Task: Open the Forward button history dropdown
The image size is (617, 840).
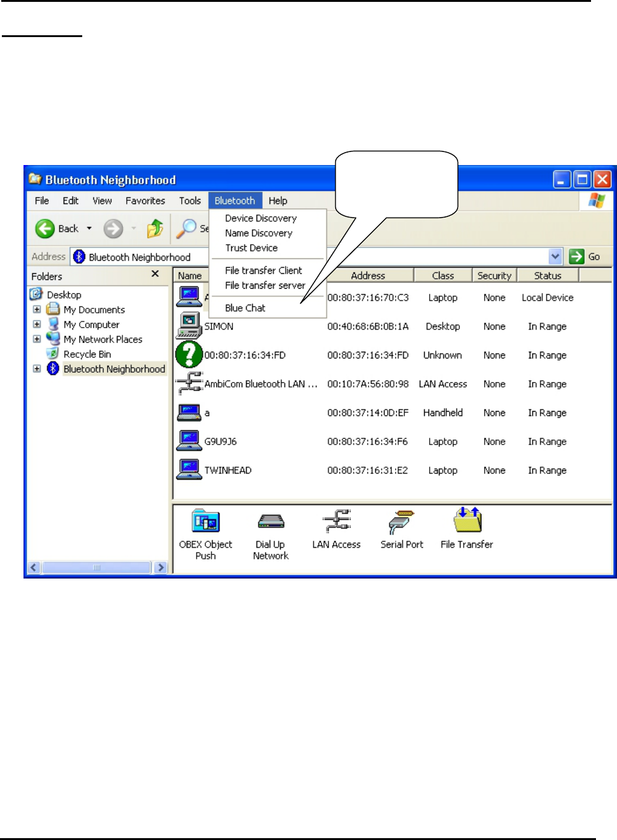Action: coord(134,229)
